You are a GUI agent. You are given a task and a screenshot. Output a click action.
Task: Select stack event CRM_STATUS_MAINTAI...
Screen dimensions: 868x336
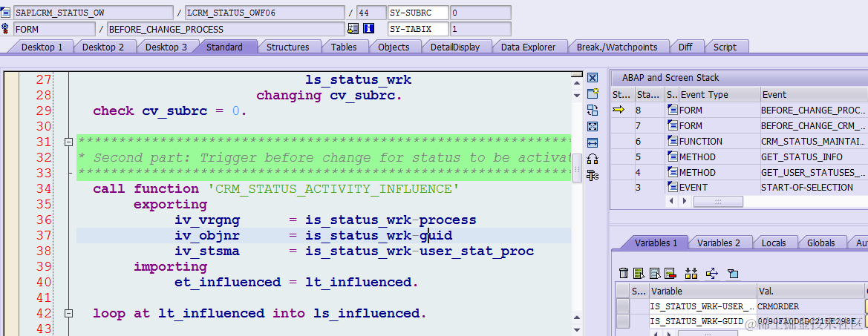(812, 142)
